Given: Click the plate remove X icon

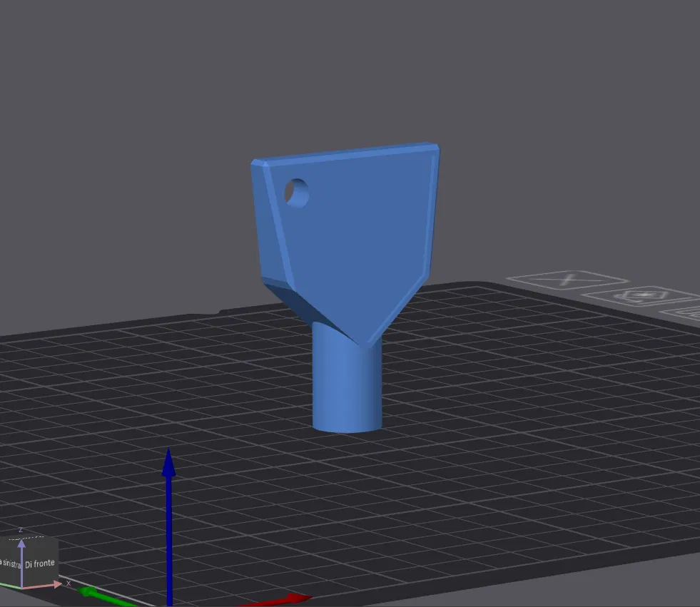Looking at the screenshot, I should pyautogui.click(x=568, y=280).
